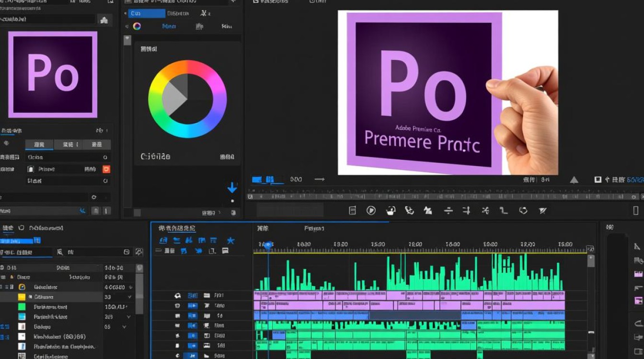Viewport: 644px width, 359px height.
Task: Toggle the blue button on the third timeline track header
Action: [193, 315]
